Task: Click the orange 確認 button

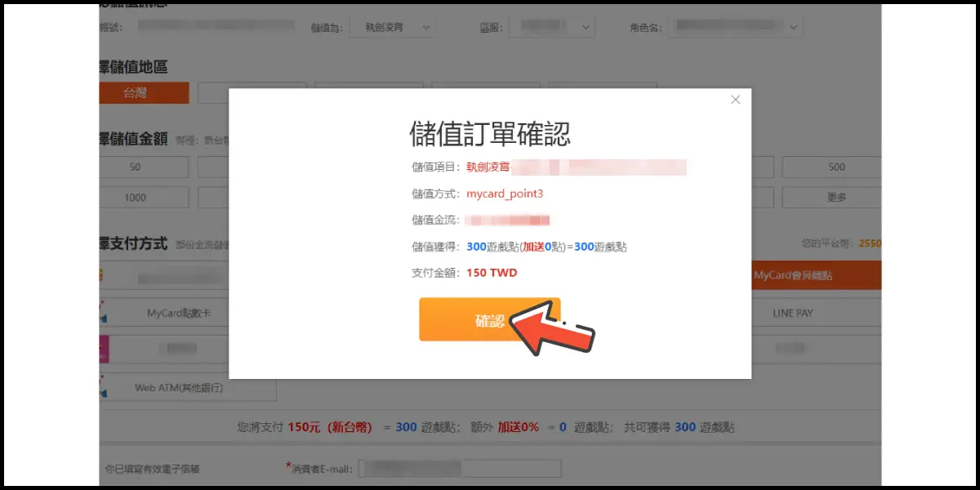Action: 489,320
